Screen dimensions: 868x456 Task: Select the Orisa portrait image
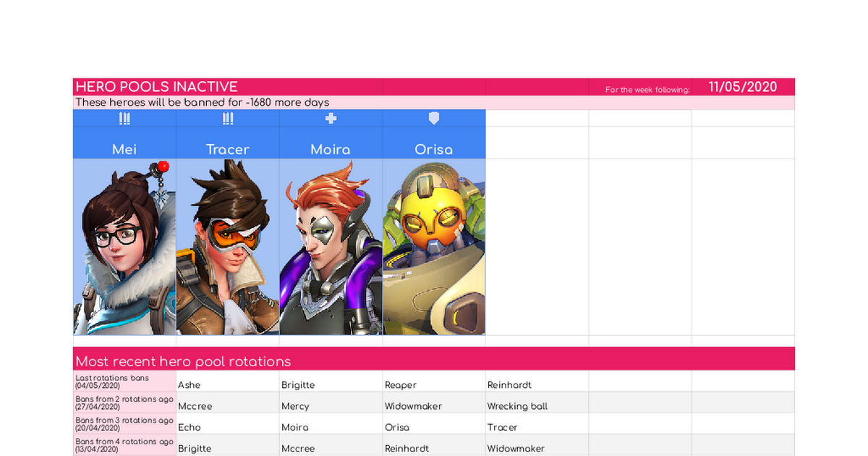[434, 247]
